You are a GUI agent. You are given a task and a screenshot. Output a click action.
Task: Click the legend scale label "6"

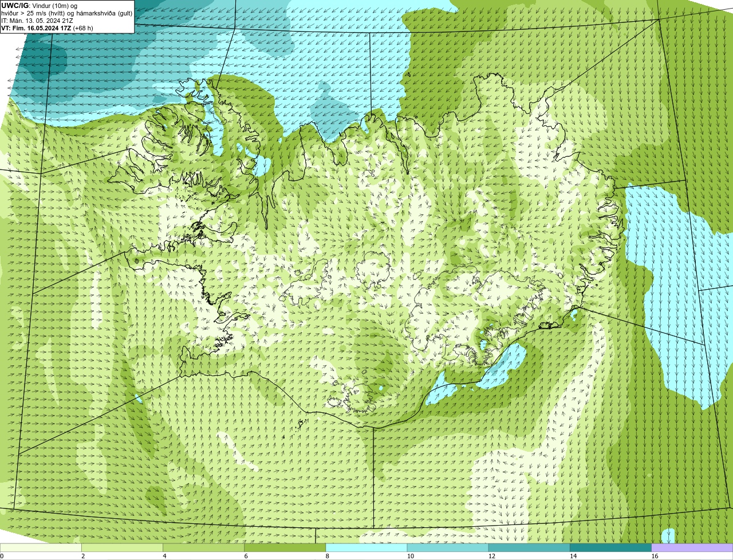click(x=246, y=556)
